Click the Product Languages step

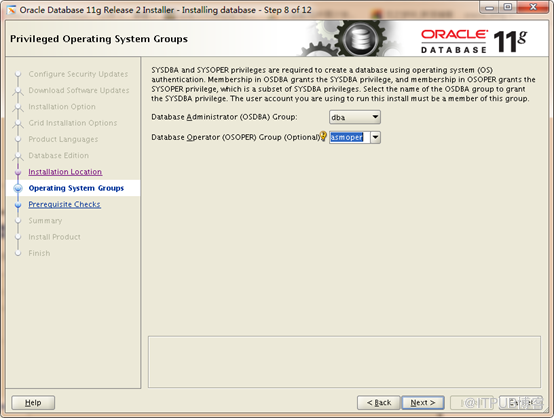tap(63, 139)
